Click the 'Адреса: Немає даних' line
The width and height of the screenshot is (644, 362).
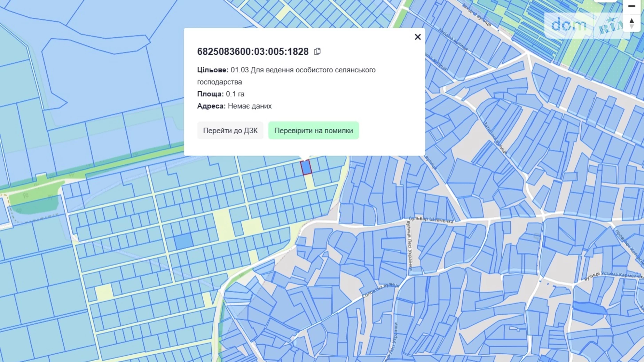tap(234, 106)
